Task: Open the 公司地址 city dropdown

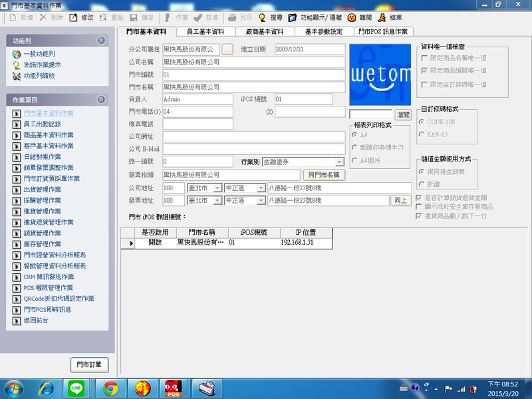Action: pos(217,188)
